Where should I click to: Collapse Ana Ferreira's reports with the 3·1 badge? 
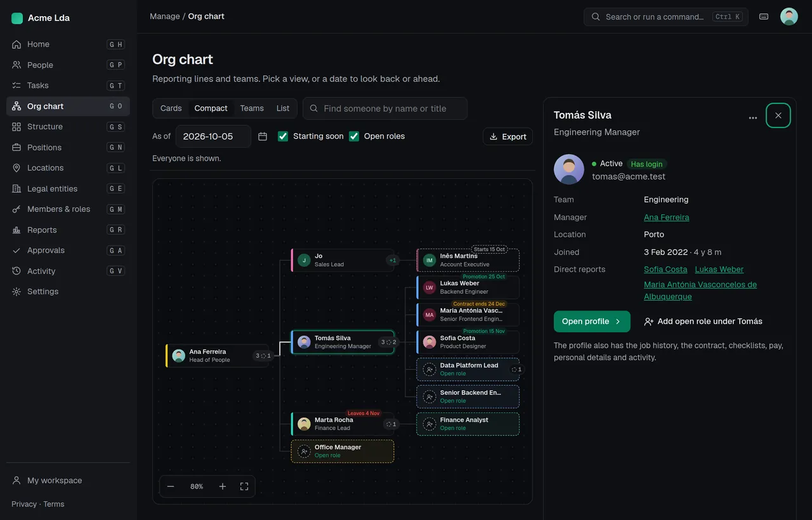263,356
